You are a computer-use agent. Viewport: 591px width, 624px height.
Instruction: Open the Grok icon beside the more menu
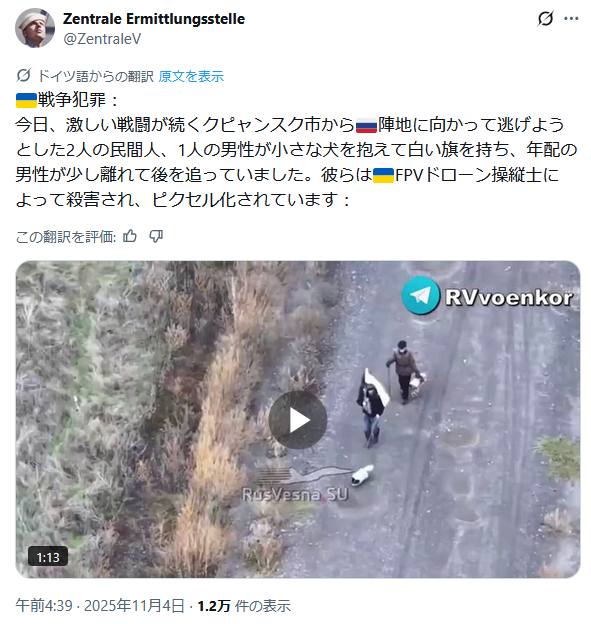coord(545,18)
